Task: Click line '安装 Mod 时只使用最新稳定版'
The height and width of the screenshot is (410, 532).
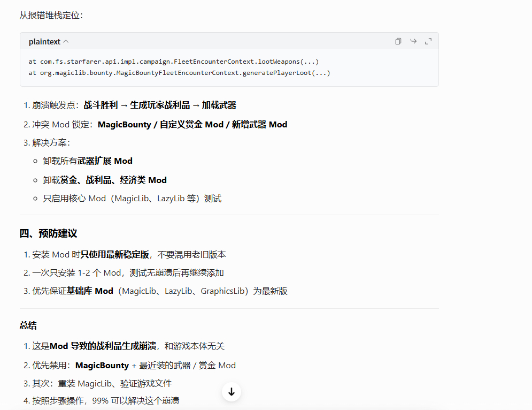Action: [125, 254]
